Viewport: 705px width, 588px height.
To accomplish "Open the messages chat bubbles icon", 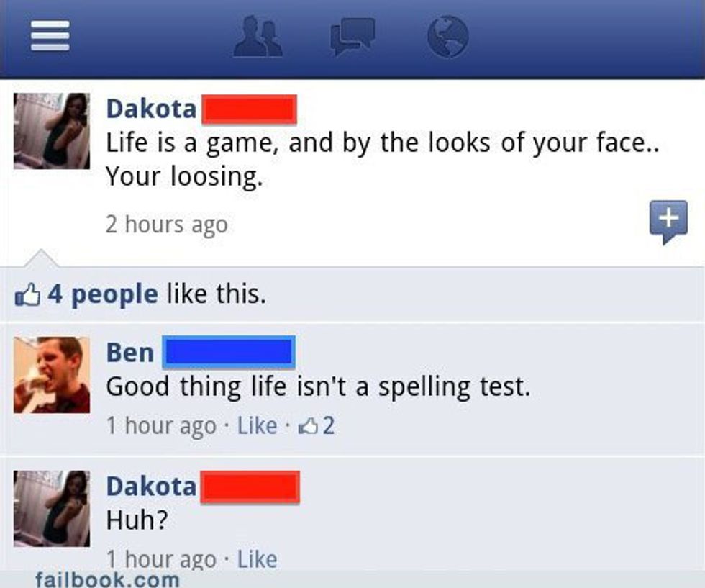I will click(x=353, y=36).
